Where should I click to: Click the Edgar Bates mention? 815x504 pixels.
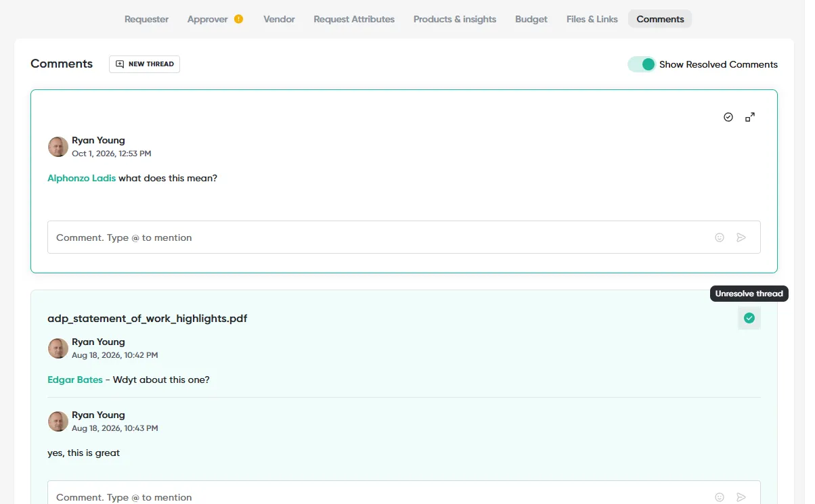point(75,380)
